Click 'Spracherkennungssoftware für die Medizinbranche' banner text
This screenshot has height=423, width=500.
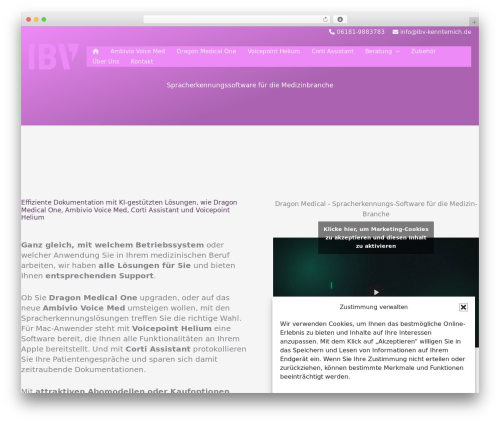click(250, 85)
